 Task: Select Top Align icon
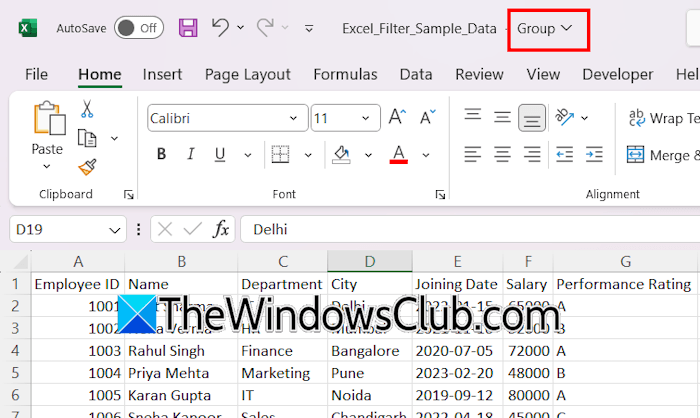pos(472,115)
